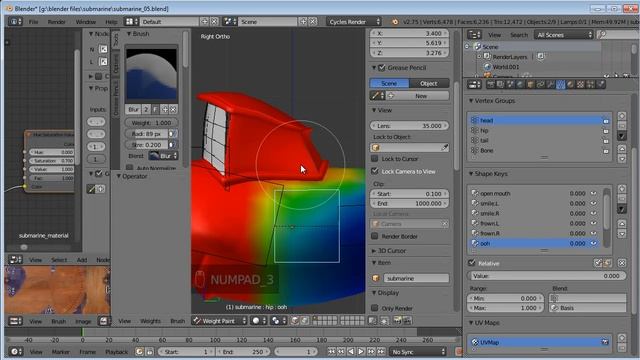Select Scene as Grease Pencil source
Viewport: 640px width, 360px height.
389,83
